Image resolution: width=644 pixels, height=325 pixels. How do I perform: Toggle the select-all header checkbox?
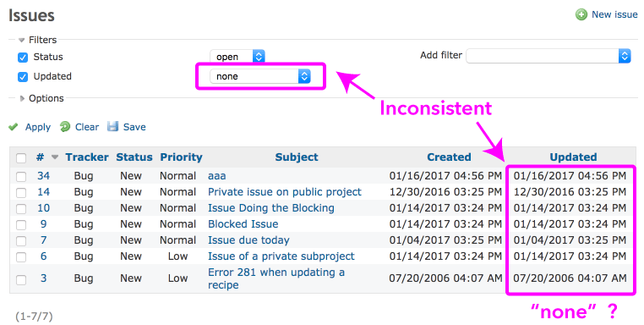[x=21, y=158]
